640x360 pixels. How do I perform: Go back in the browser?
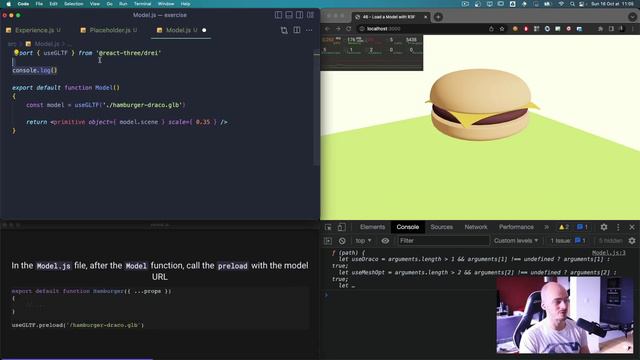[x=327, y=29]
